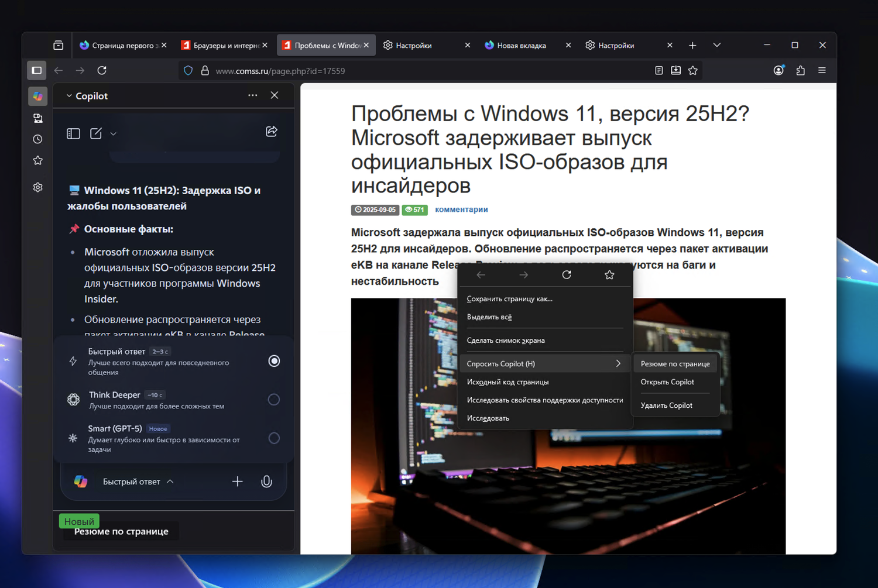Close the Проблемы с Windows tab
878x588 pixels.
click(x=366, y=45)
